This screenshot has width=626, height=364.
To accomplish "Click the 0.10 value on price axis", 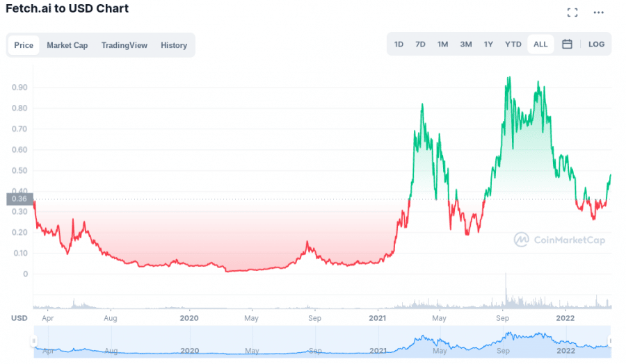I will click(x=20, y=253).
